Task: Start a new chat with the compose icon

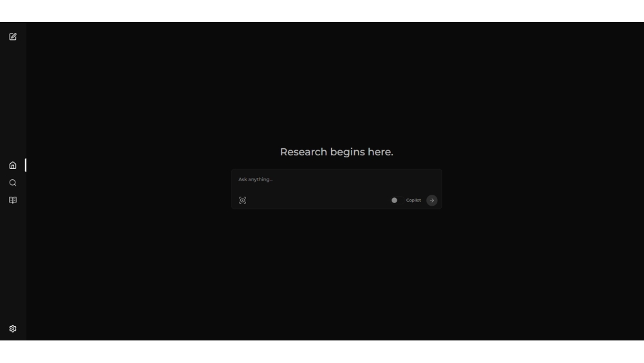Action: point(13,37)
